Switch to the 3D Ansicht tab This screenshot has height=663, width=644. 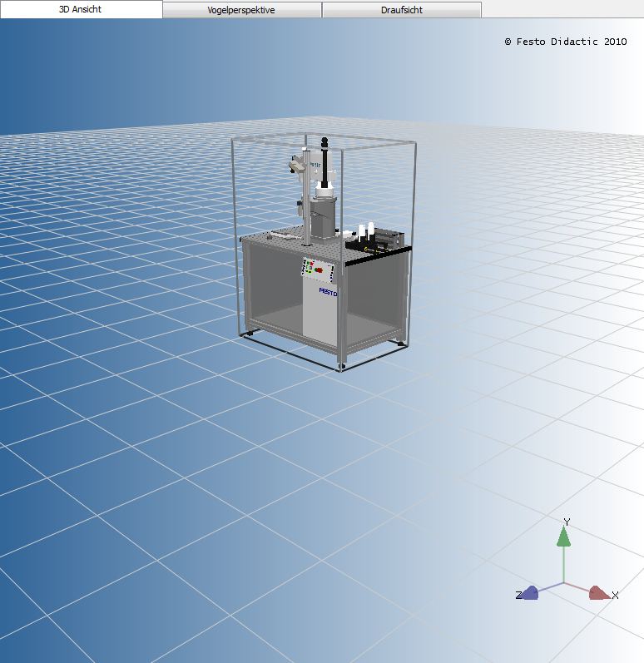pos(81,9)
